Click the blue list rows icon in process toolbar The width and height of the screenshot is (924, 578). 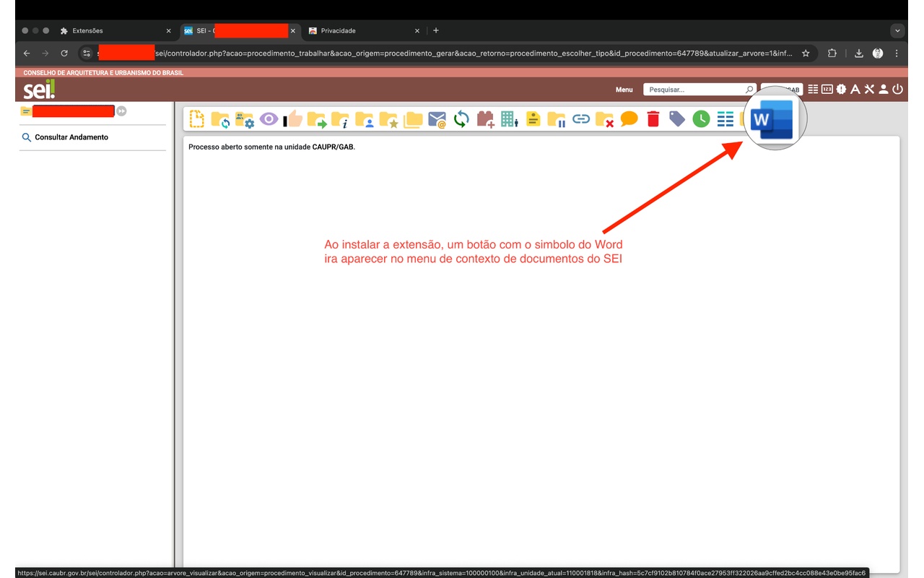click(x=725, y=119)
